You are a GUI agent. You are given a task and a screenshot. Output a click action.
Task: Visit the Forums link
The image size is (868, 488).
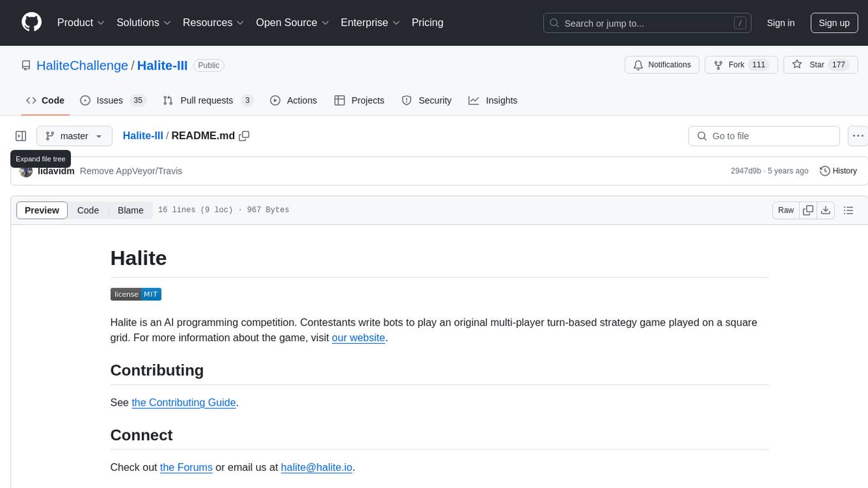(x=186, y=467)
